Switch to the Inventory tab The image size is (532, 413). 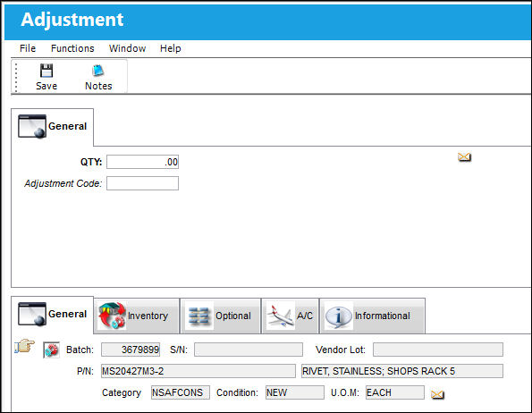coord(137,316)
